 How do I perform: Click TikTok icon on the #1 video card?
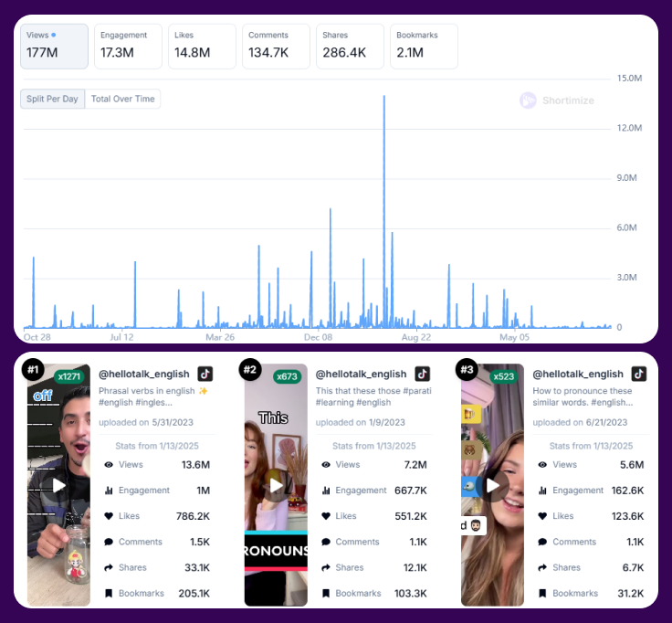click(205, 374)
